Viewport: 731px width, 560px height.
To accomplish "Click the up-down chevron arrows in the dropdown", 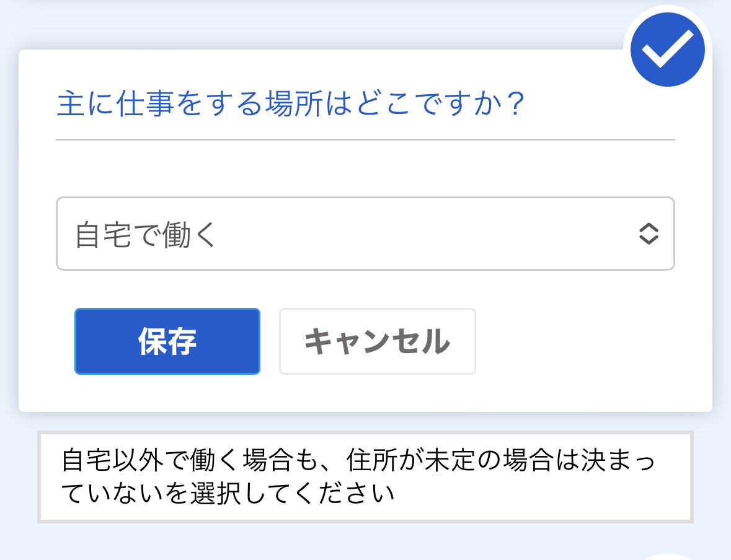I will 648,234.
